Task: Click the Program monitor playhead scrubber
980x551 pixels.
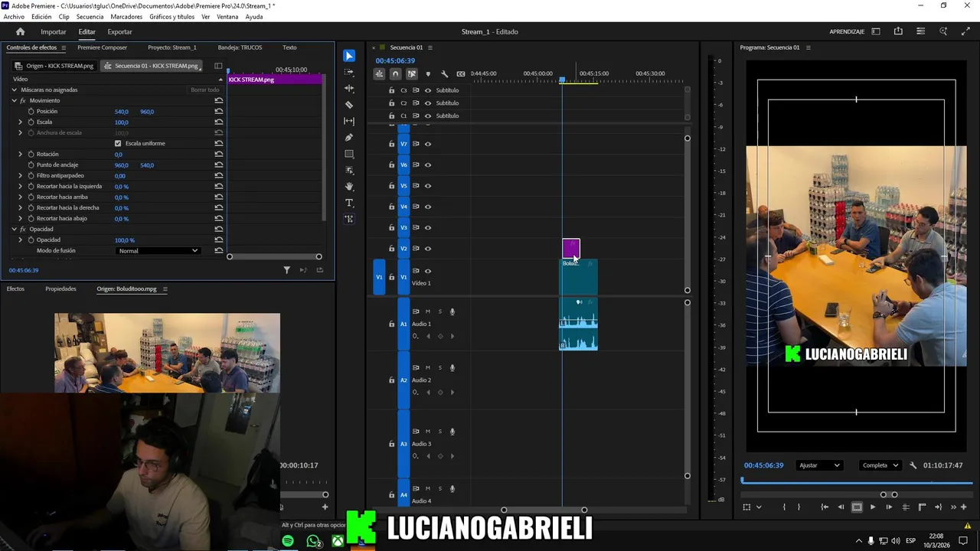Action: click(742, 480)
